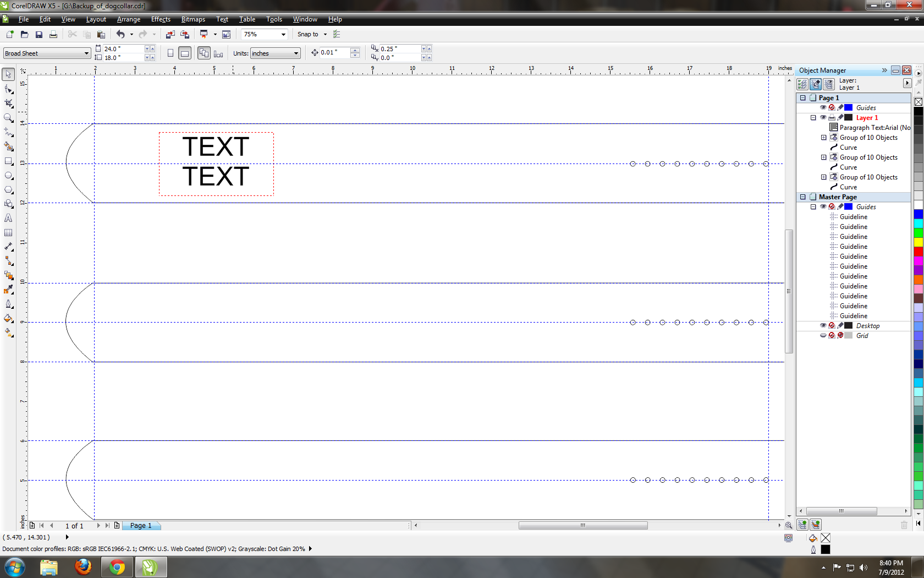Select the Dimension tool

(x=8, y=247)
